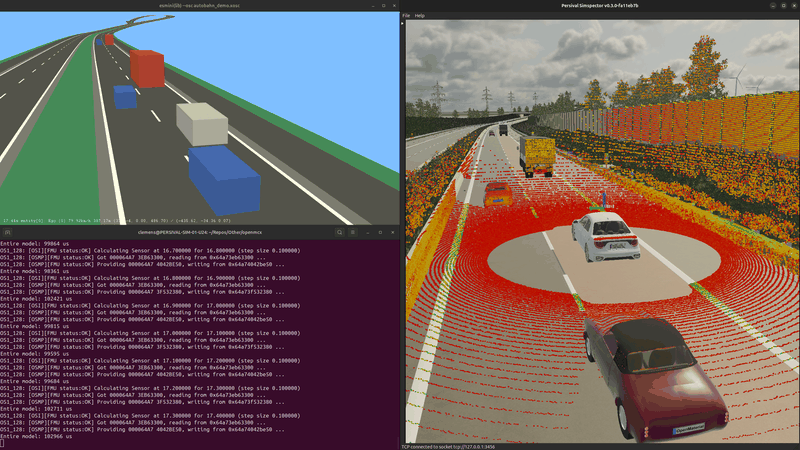Open the Help menu in Simspector
The height and width of the screenshot is (450, 800).
click(x=419, y=16)
